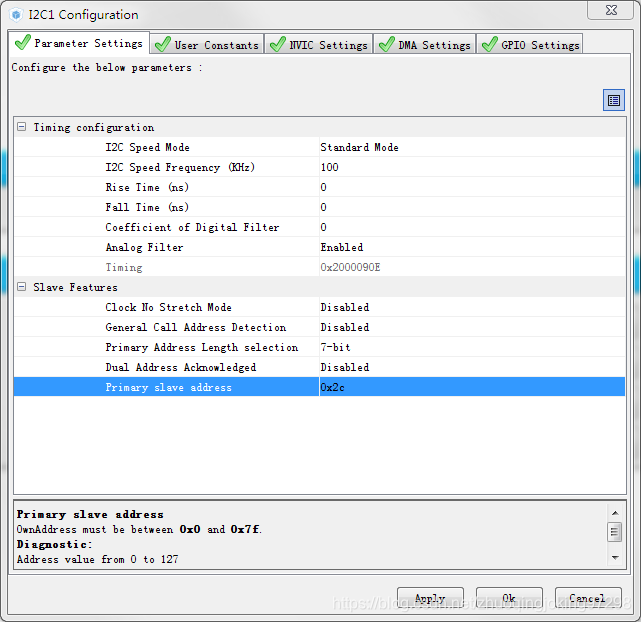The height and width of the screenshot is (622, 641).
Task: Edit the I2C Speed Frequency value 100
Action: pyautogui.click(x=472, y=167)
